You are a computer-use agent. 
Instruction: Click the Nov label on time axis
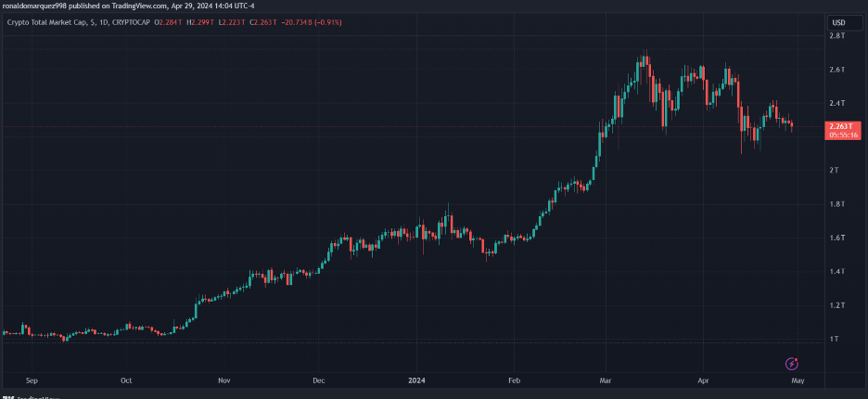(x=223, y=380)
